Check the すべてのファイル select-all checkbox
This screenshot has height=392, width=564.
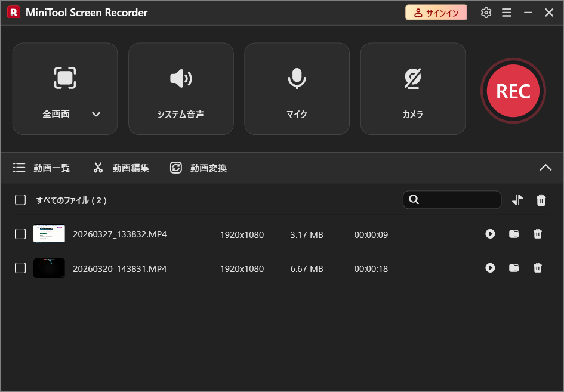20,200
